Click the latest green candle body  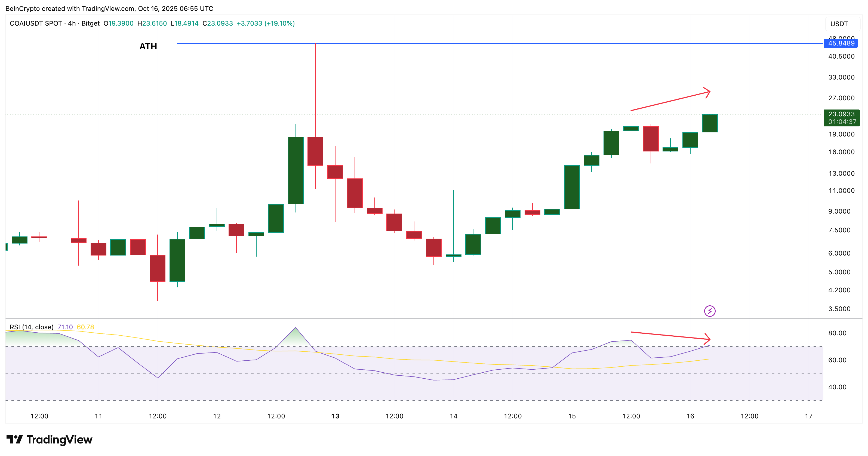coord(710,123)
